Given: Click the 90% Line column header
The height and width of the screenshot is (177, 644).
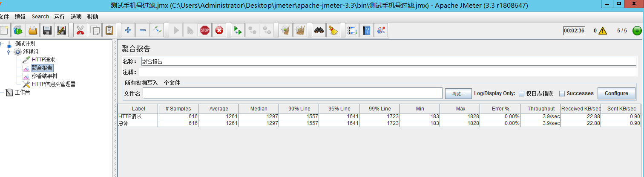Looking at the screenshot, I should [299, 109].
